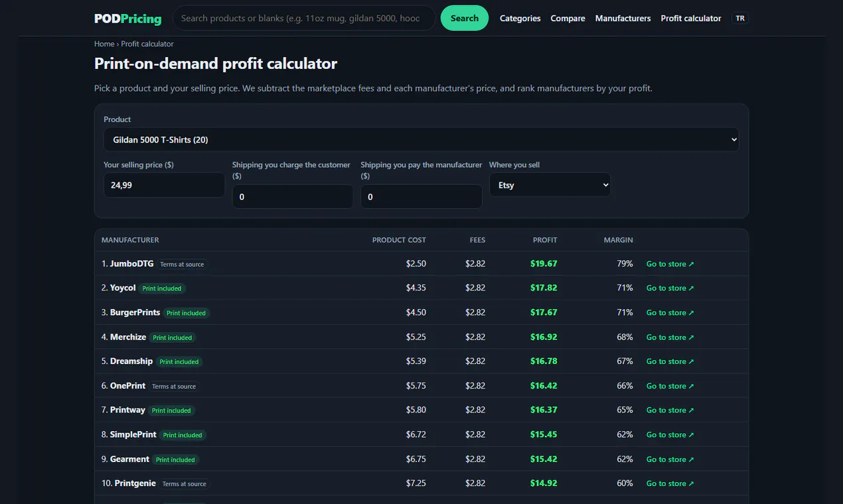Open the Product dropdown (Gildan 5000 T-Shirts)
This screenshot has width=843, height=504.
(421, 140)
